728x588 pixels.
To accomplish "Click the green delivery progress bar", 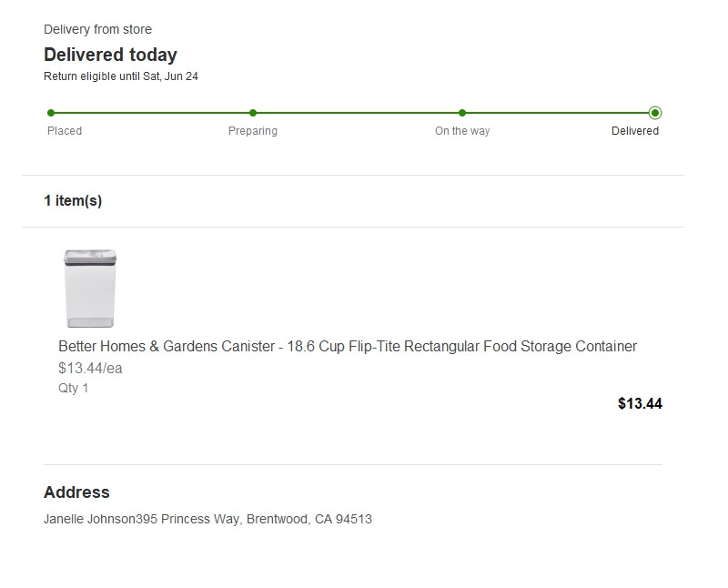I will [x=355, y=113].
